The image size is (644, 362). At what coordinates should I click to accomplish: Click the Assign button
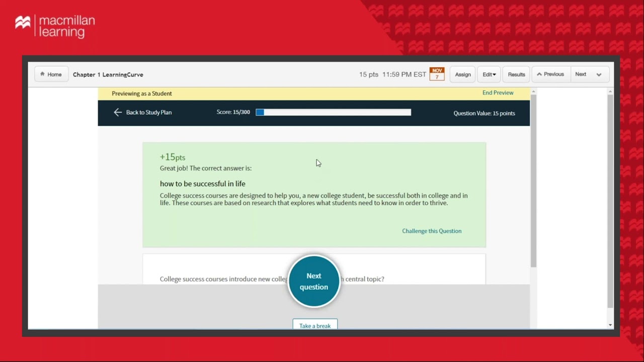[463, 74]
